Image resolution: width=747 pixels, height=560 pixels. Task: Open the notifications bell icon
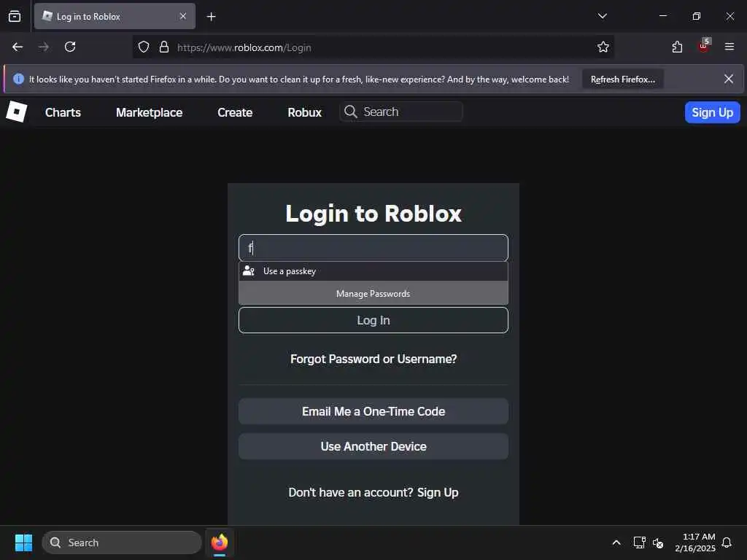727,542
